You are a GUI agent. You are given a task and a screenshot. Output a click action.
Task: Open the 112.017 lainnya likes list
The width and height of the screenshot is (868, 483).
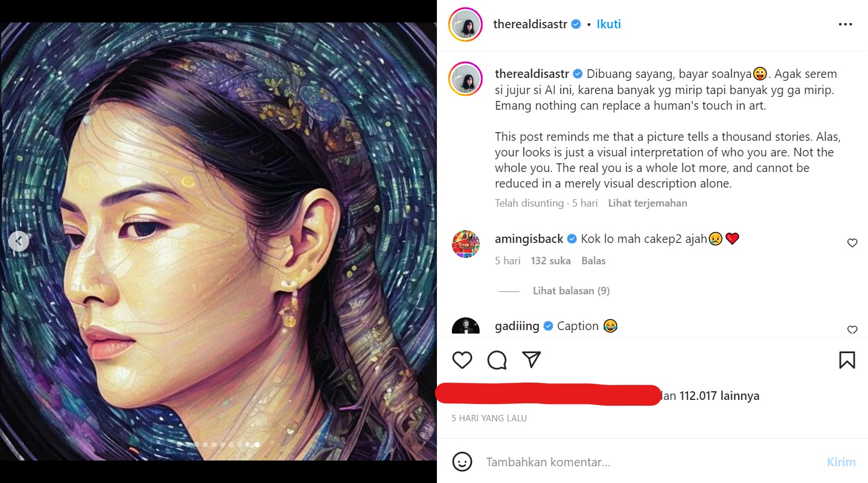point(719,396)
